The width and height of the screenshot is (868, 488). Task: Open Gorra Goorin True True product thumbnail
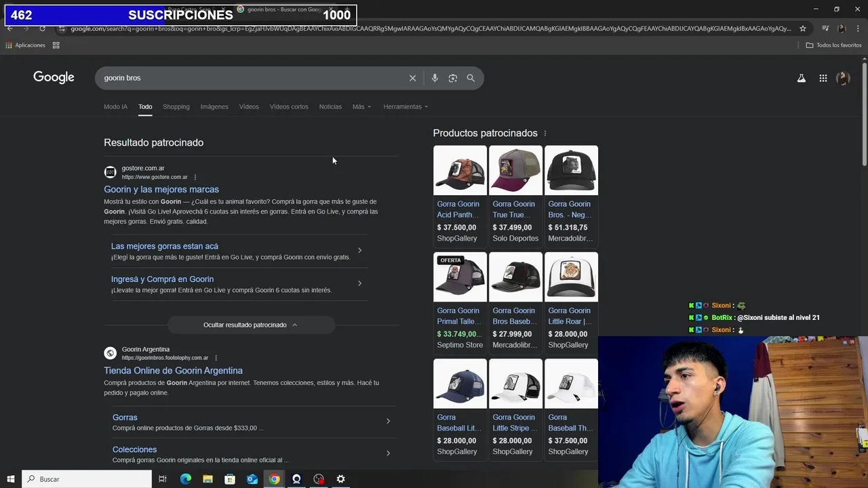[515, 170]
